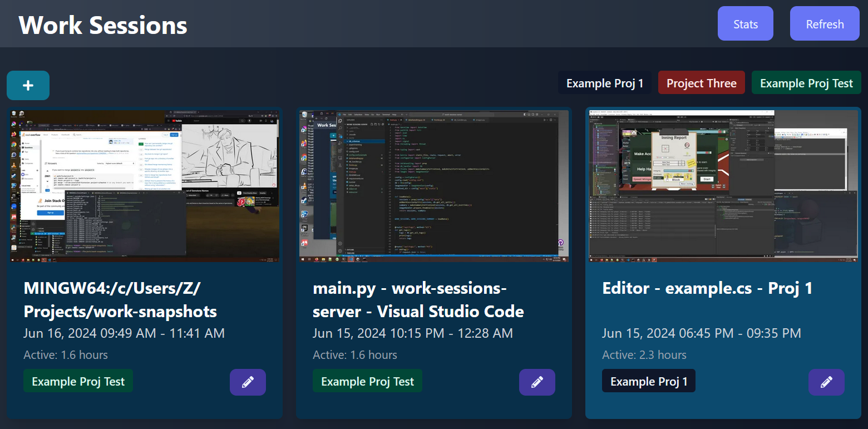The height and width of the screenshot is (429, 868).
Task: Edit the MINGW64 session with pencil icon
Action: pyautogui.click(x=248, y=382)
